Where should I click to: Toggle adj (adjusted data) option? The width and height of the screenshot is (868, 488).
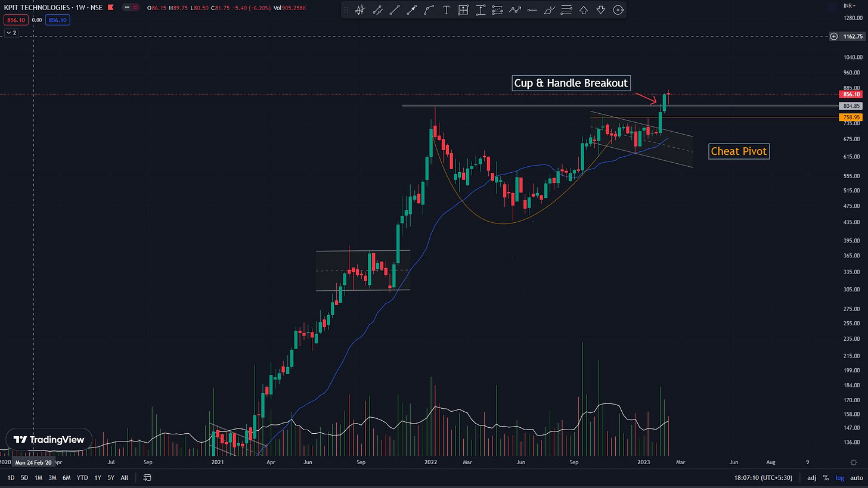[812, 477]
